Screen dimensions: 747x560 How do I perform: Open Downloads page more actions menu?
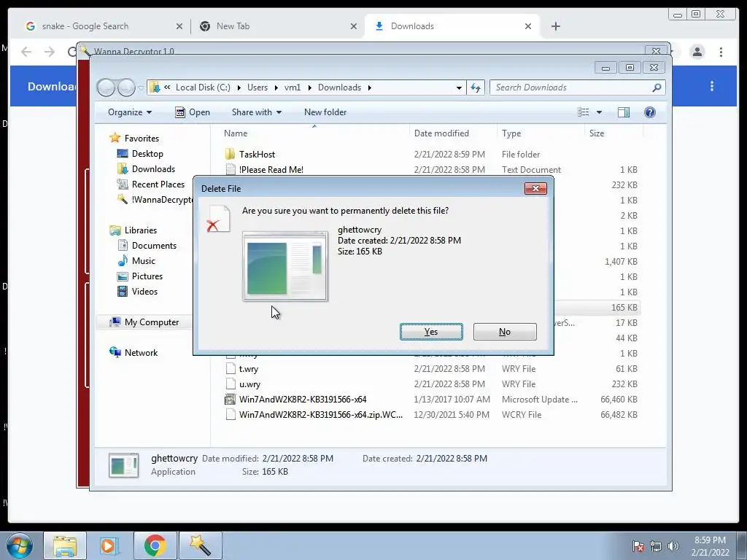(712, 86)
